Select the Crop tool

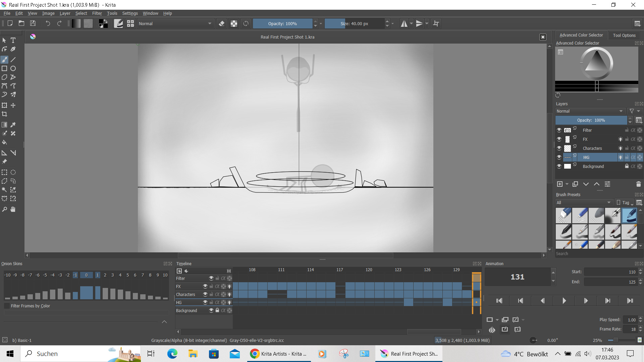click(4, 114)
